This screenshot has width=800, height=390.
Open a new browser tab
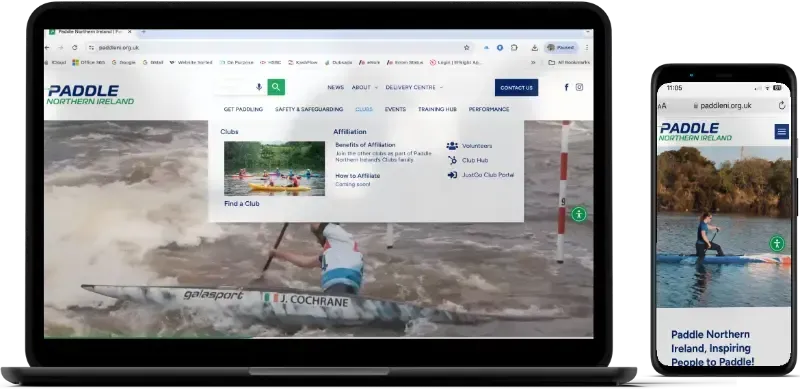[143, 32]
